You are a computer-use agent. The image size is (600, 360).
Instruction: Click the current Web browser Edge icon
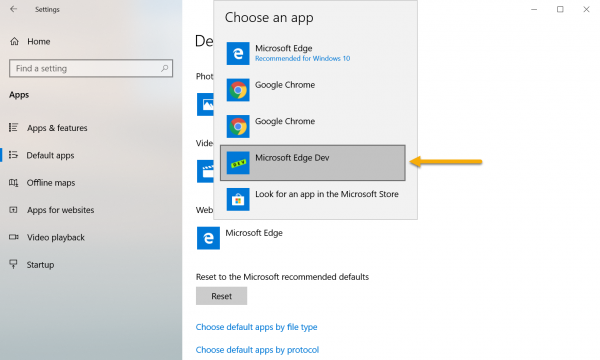click(x=208, y=238)
